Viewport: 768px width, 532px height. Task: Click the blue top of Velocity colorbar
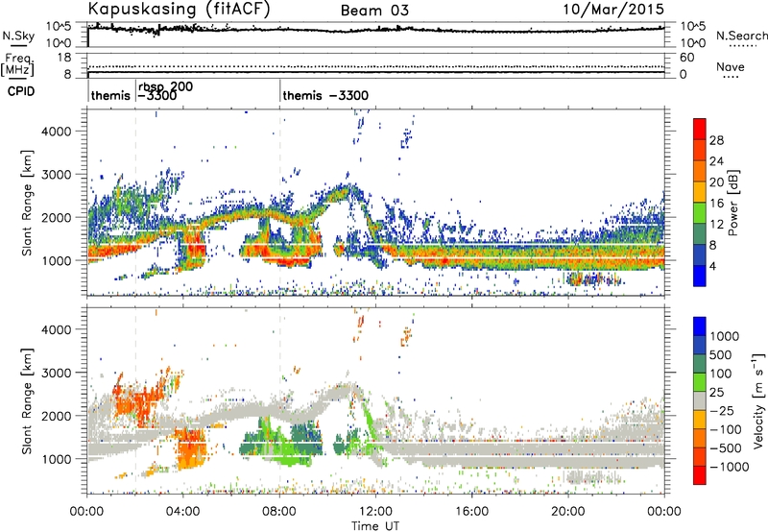(x=700, y=326)
